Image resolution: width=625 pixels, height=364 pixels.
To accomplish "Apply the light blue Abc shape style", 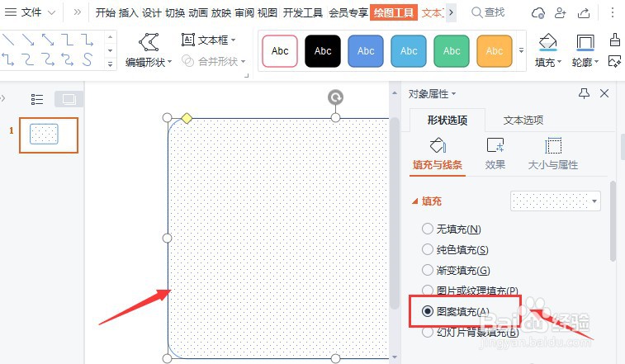I will pyautogui.click(x=409, y=51).
